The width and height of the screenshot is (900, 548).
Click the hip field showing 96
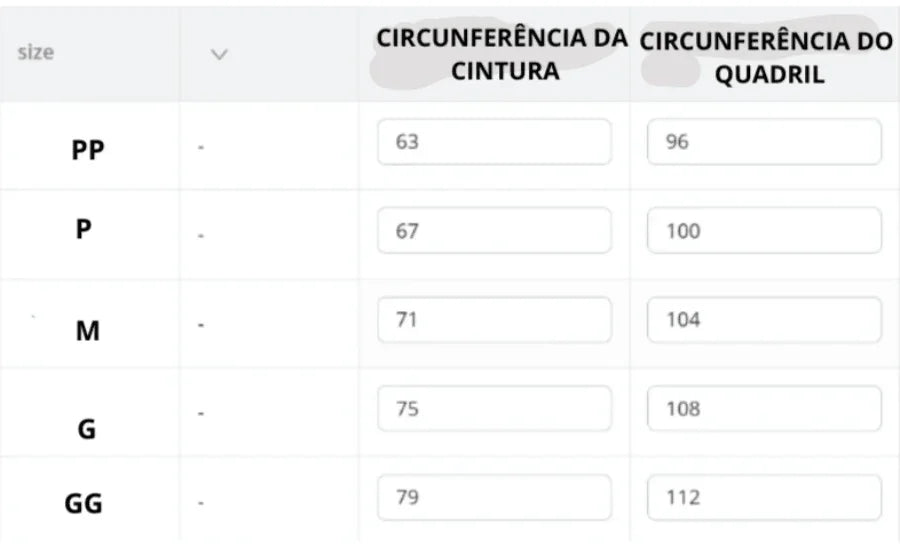point(764,142)
